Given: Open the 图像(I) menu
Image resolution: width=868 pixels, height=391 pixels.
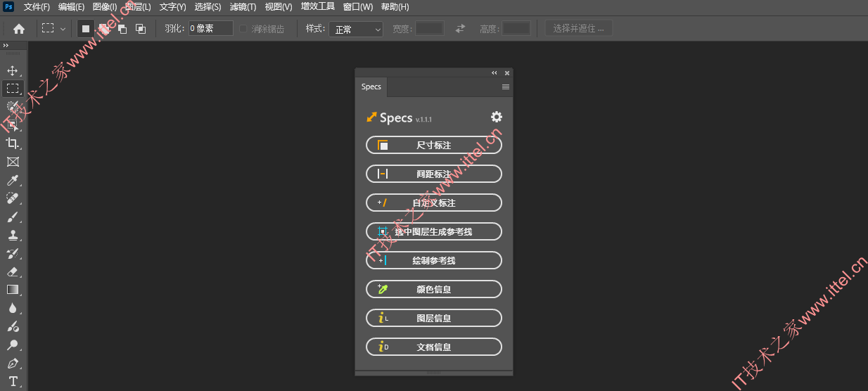Looking at the screenshot, I should 105,7.
